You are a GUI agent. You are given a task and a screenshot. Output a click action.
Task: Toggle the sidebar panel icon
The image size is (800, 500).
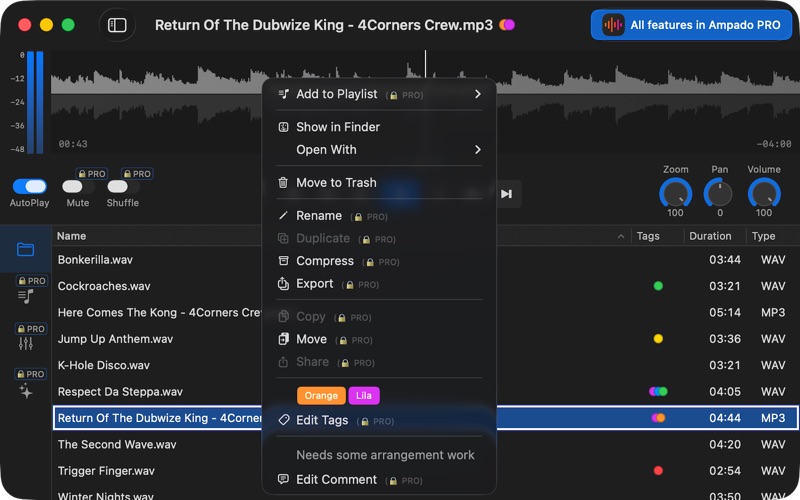pyautogui.click(x=117, y=25)
